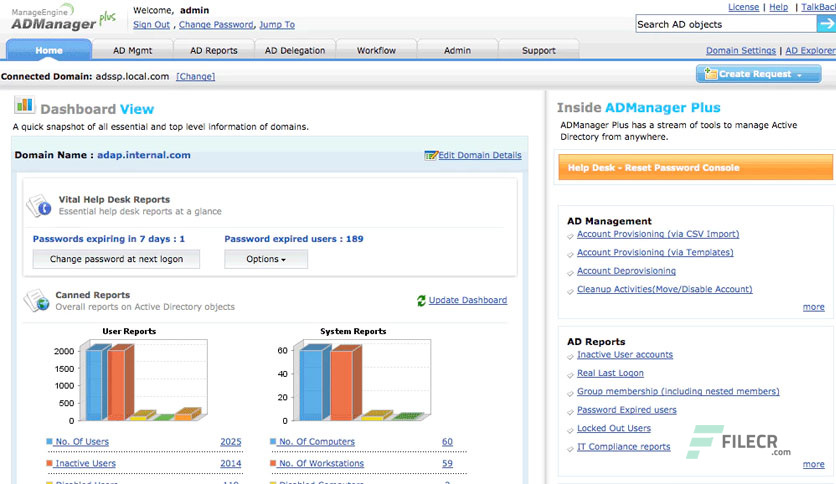
Task: Open Cleanup Activities(Move/Disable Account) link
Action: [x=665, y=289]
